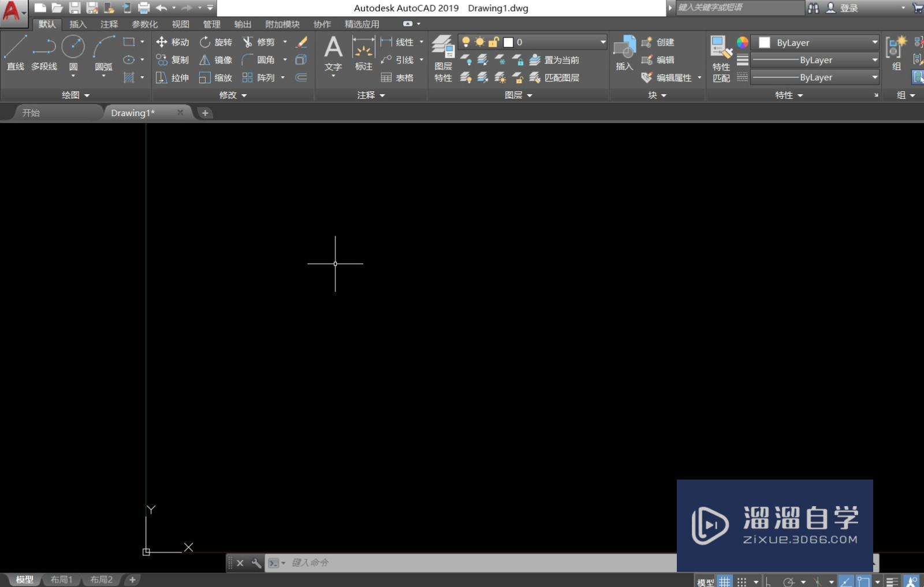924x587 pixels.
Task: Expand the 修改 modify panel
Action: (233, 95)
